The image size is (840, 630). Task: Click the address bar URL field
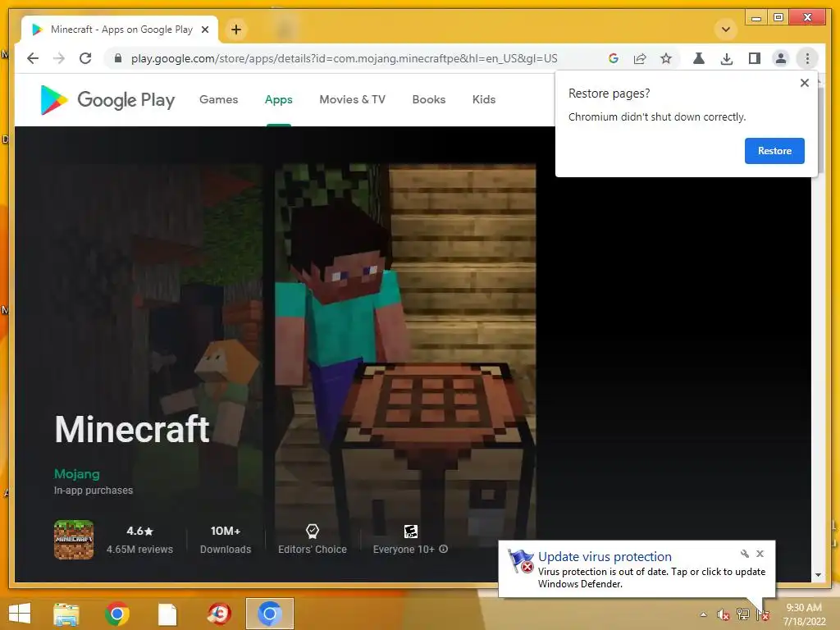(344, 58)
